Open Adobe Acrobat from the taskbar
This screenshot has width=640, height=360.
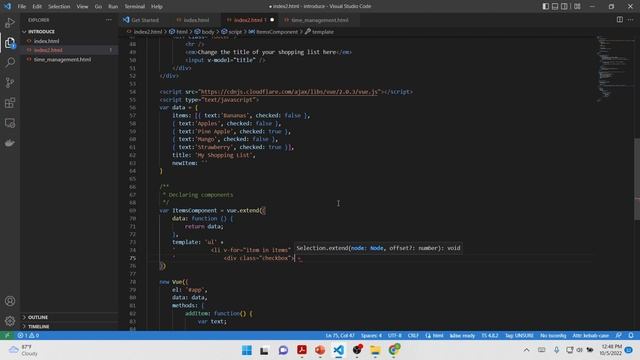click(x=302, y=350)
